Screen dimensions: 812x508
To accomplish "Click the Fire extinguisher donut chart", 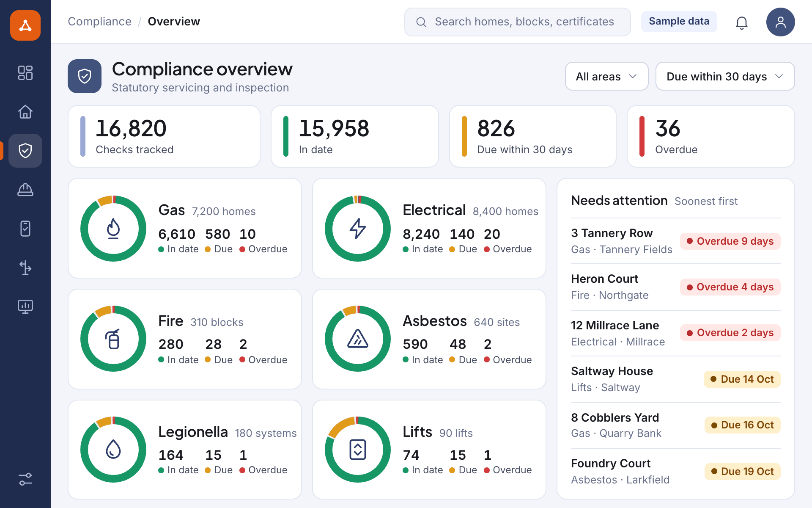I will 113,339.
